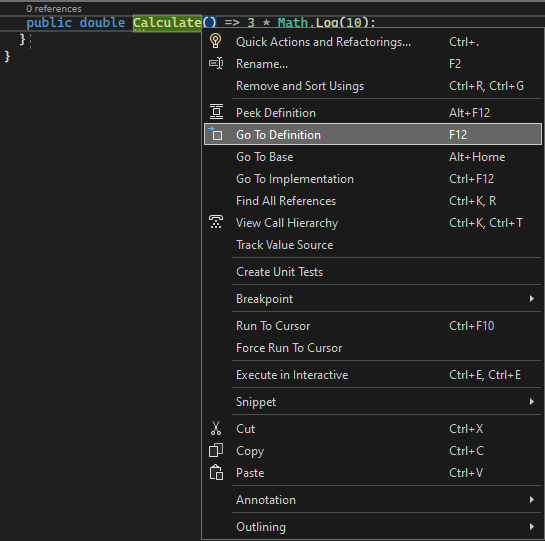
Task: Click the Rename icon in context menu
Action: pos(216,63)
